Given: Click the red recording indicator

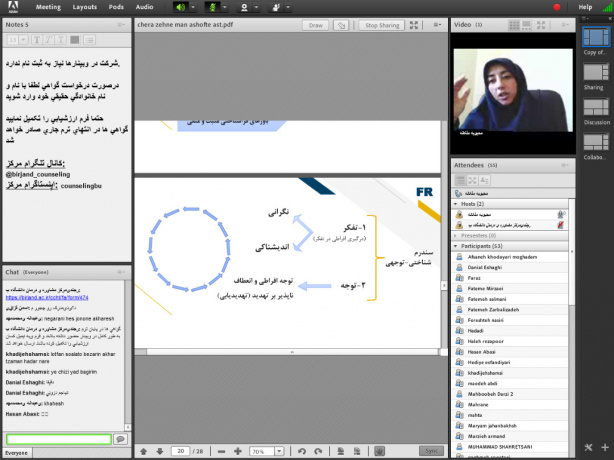Looking at the screenshot, I should point(556,7).
